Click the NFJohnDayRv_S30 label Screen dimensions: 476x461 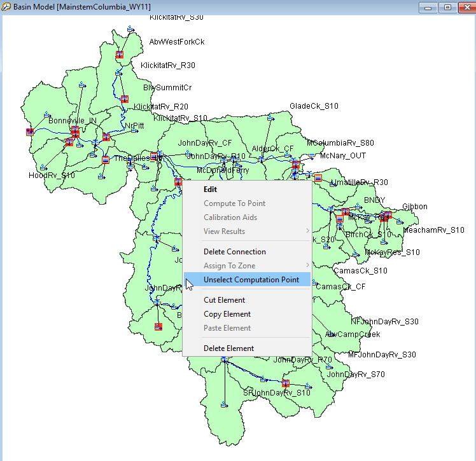coord(384,322)
